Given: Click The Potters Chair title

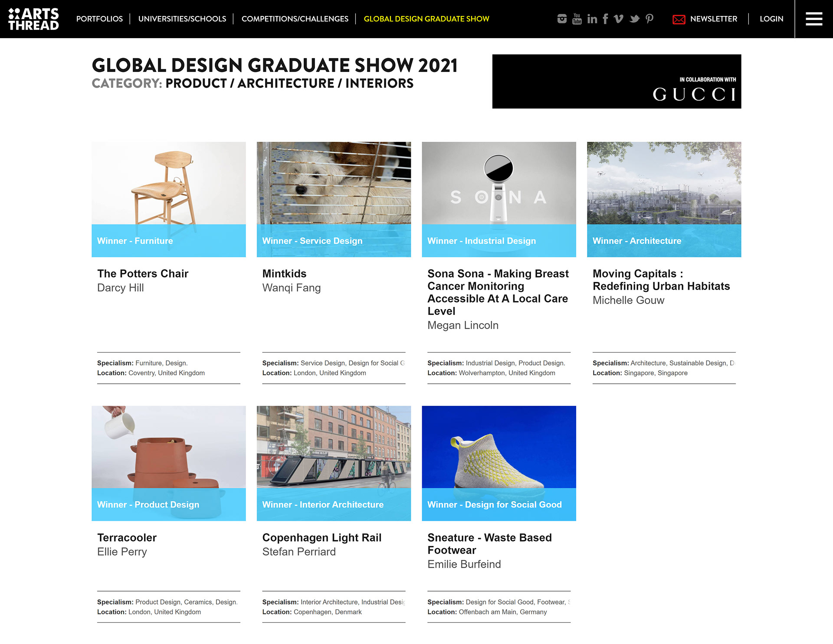Looking at the screenshot, I should [143, 274].
